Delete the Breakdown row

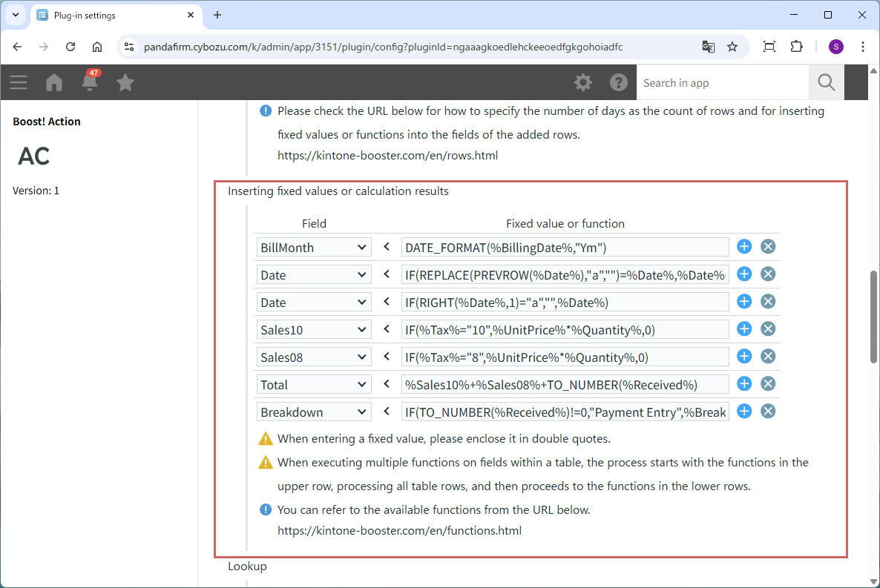coord(768,412)
